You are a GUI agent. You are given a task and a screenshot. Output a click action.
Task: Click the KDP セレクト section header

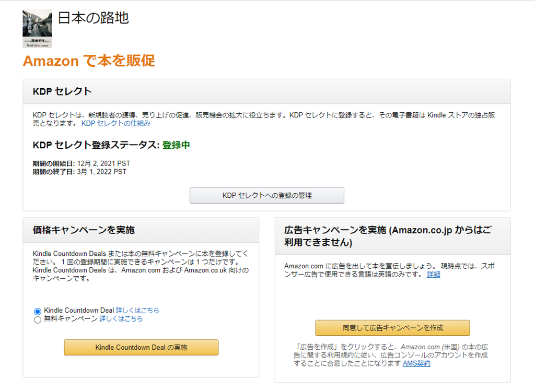pos(267,91)
